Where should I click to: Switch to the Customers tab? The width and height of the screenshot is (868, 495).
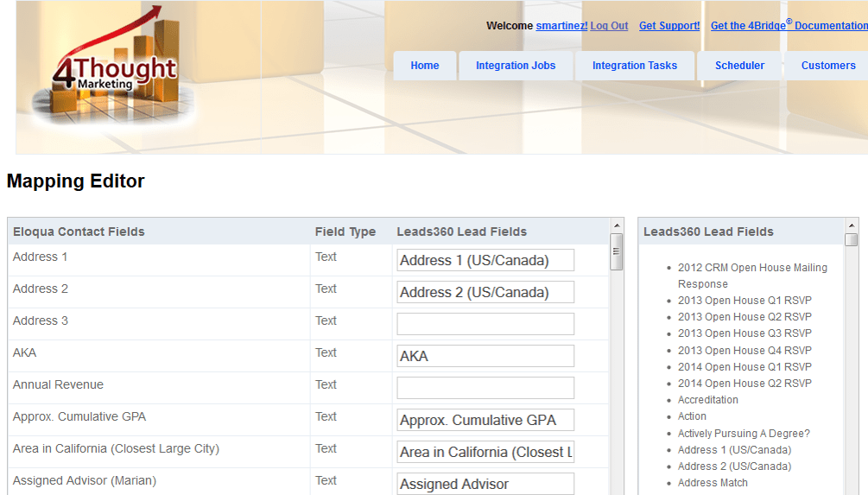[x=828, y=66]
